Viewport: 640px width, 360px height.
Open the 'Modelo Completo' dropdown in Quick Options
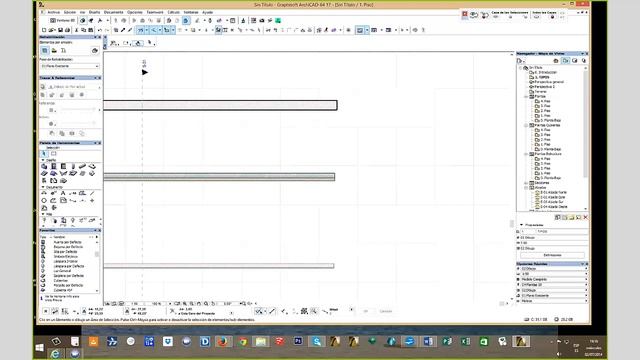coord(553,279)
